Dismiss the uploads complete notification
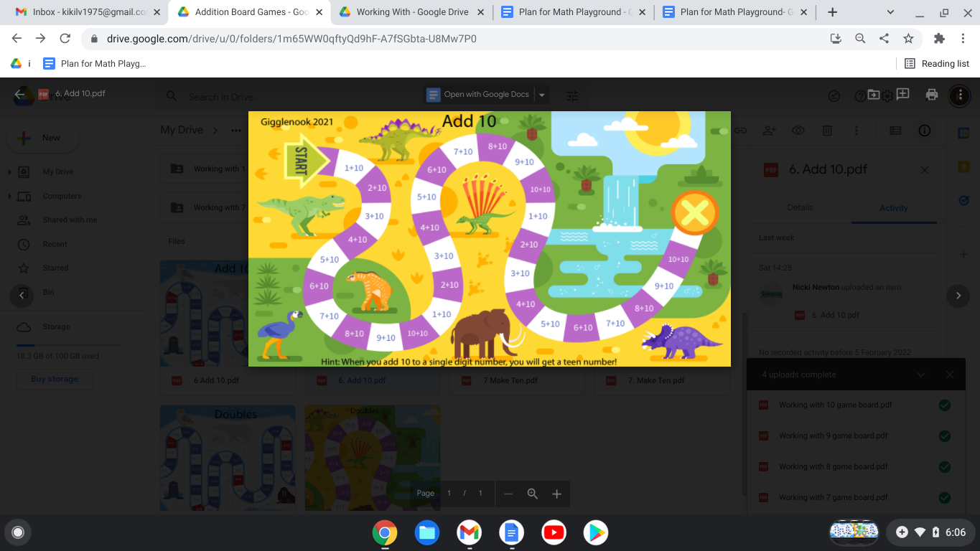 pyautogui.click(x=949, y=375)
